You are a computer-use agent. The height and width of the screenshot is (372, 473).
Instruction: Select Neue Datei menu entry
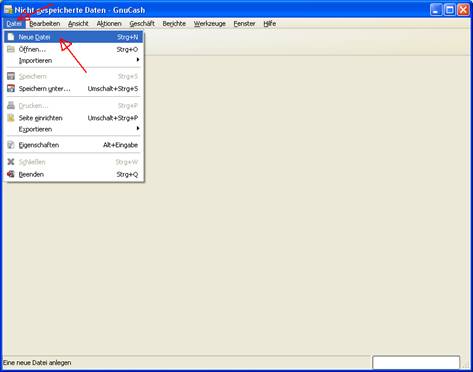tap(73, 37)
